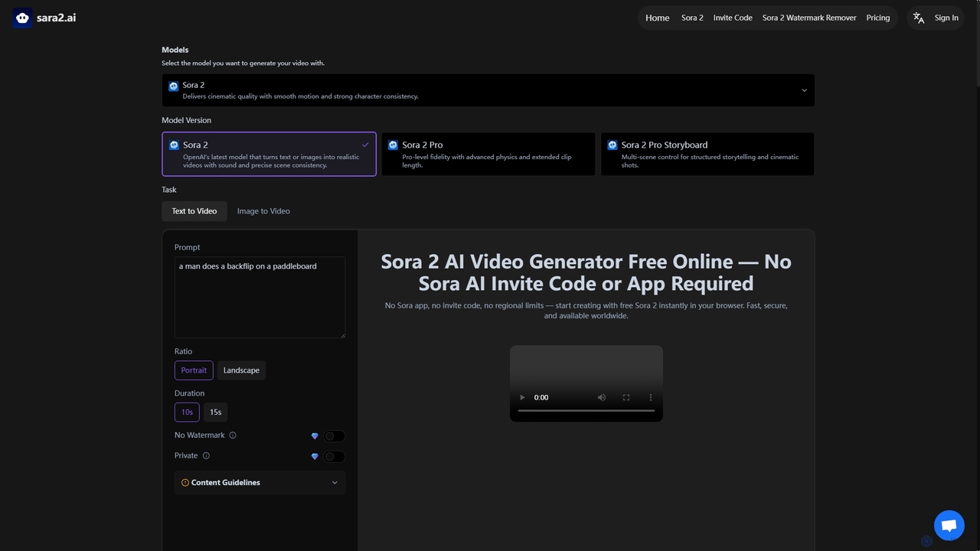Image resolution: width=980 pixels, height=551 pixels.
Task: Click the 'Model Version' label
Action: coord(186,120)
